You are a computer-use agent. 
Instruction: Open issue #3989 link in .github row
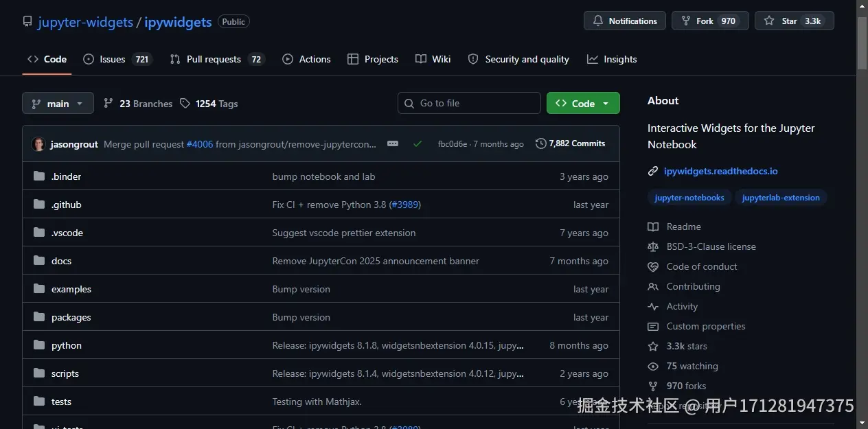point(405,205)
